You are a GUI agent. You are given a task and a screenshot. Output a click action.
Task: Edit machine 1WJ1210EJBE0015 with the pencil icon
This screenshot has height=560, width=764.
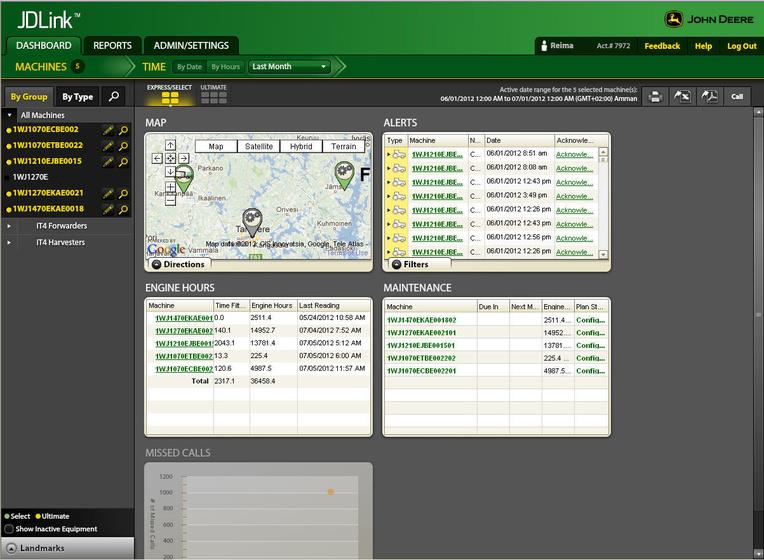pos(108,162)
